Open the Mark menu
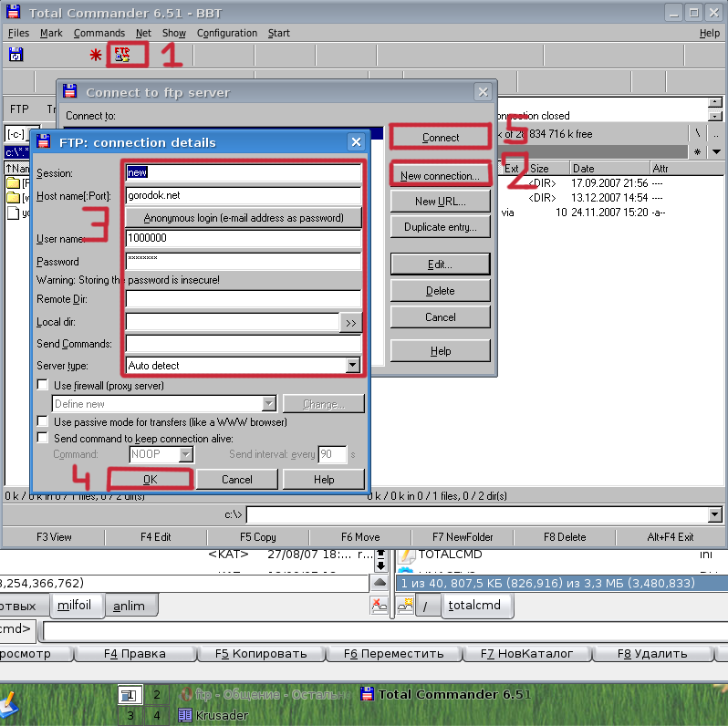The height and width of the screenshot is (726, 728). pos(51,33)
